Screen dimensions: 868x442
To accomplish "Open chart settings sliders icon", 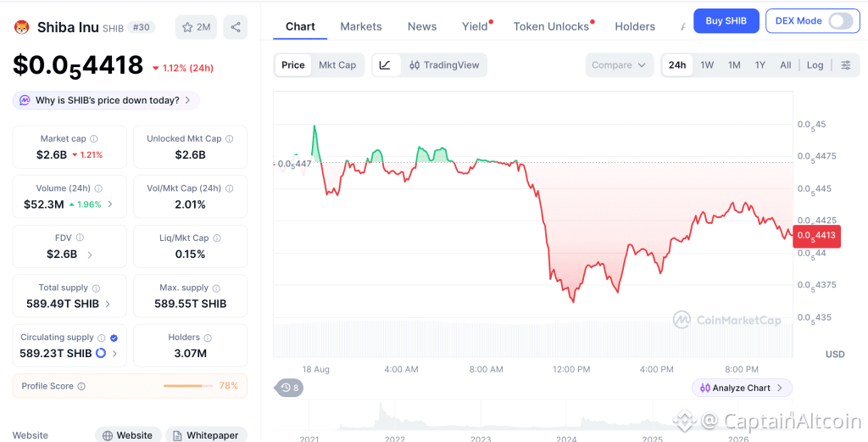I will [x=846, y=65].
